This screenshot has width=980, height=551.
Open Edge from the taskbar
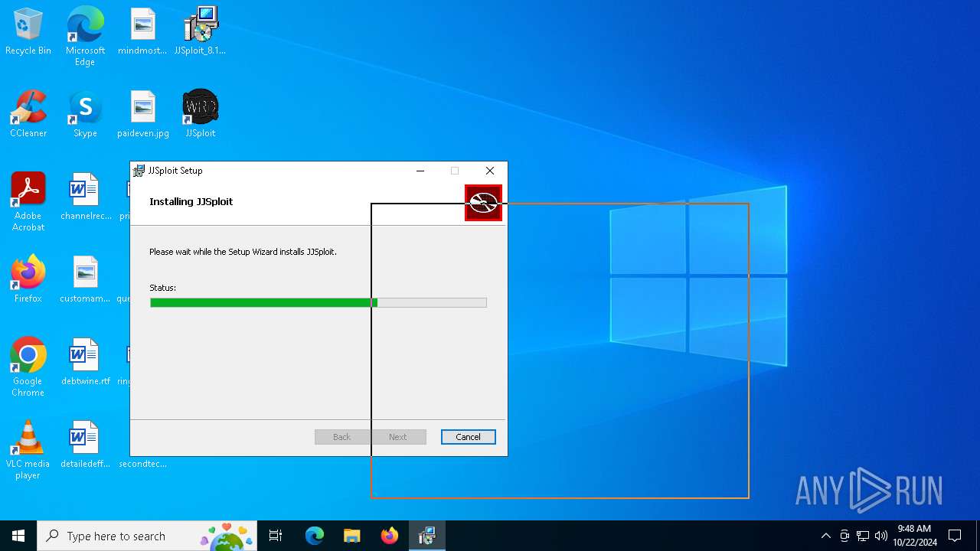pos(315,536)
